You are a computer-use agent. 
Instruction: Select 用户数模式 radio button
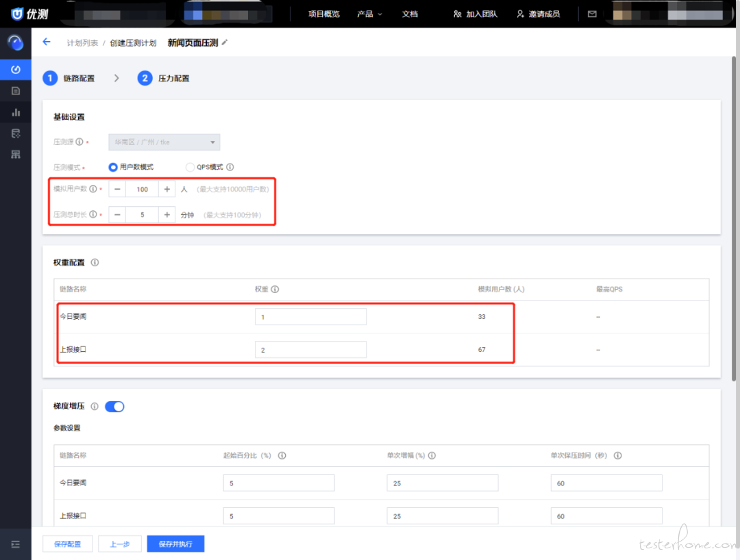pyautogui.click(x=113, y=167)
